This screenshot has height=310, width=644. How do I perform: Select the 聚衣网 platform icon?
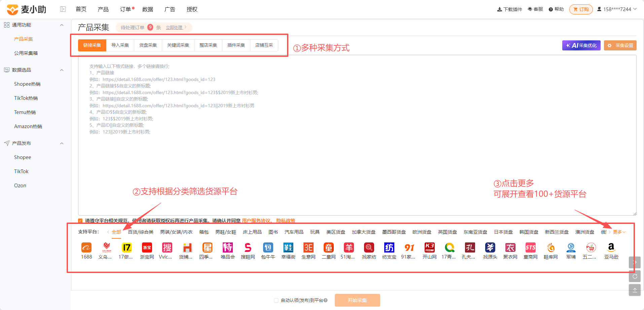(510, 248)
